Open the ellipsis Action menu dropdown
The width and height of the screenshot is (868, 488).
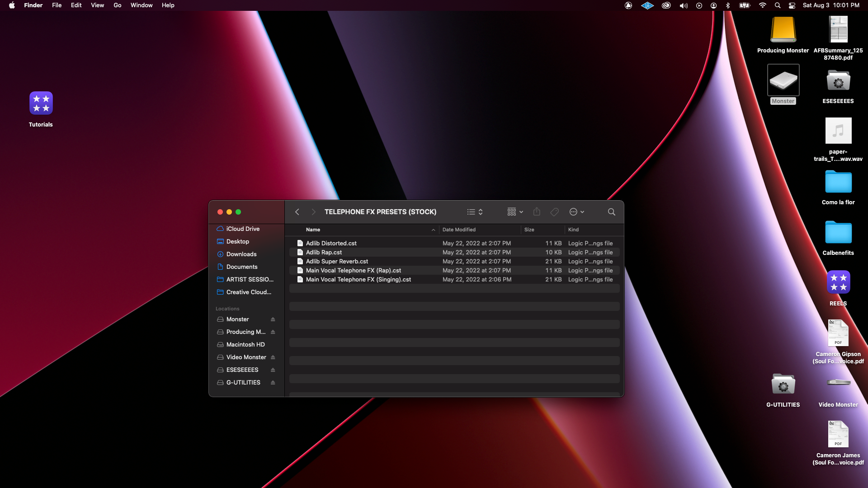(x=576, y=212)
